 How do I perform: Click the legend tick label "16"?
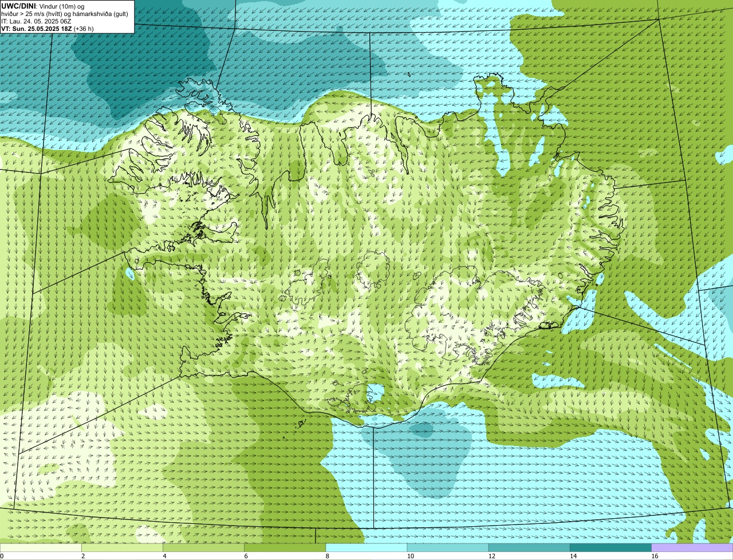(655, 556)
